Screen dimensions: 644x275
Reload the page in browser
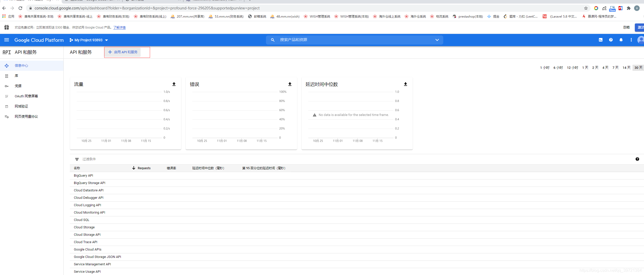point(20,8)
